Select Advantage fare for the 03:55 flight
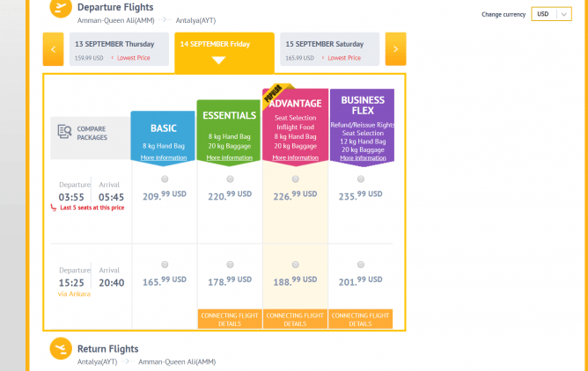The height and width of the screenshot is (371, 588). point(295,178)
